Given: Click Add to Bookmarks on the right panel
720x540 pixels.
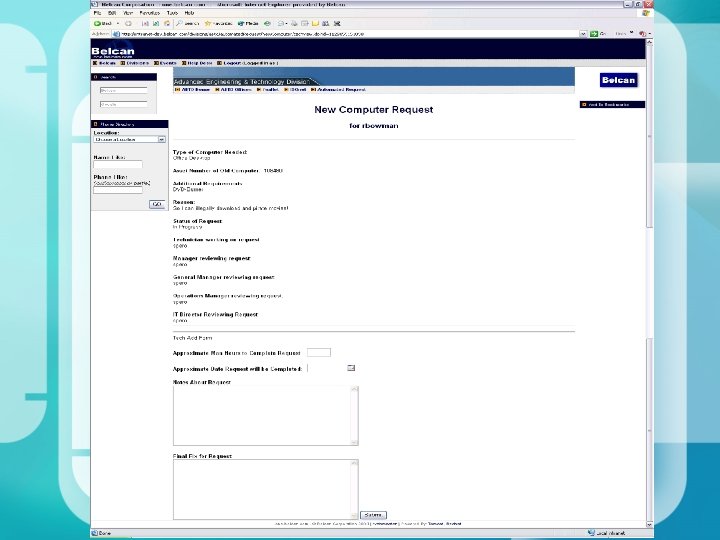Looking at the screenshot, I should point(612,105).
